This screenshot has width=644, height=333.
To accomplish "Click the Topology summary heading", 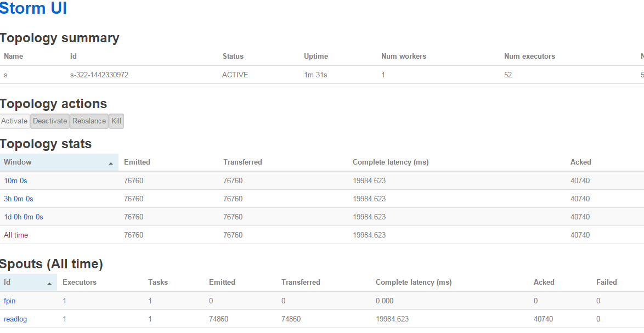I will tap(60, 38).
